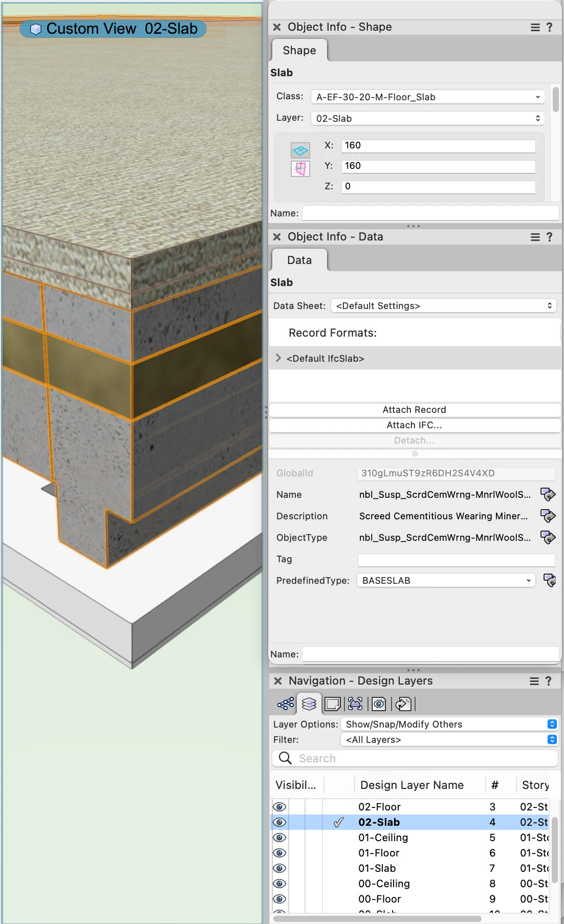Open the Layer Options dropdown

(449, 724)
